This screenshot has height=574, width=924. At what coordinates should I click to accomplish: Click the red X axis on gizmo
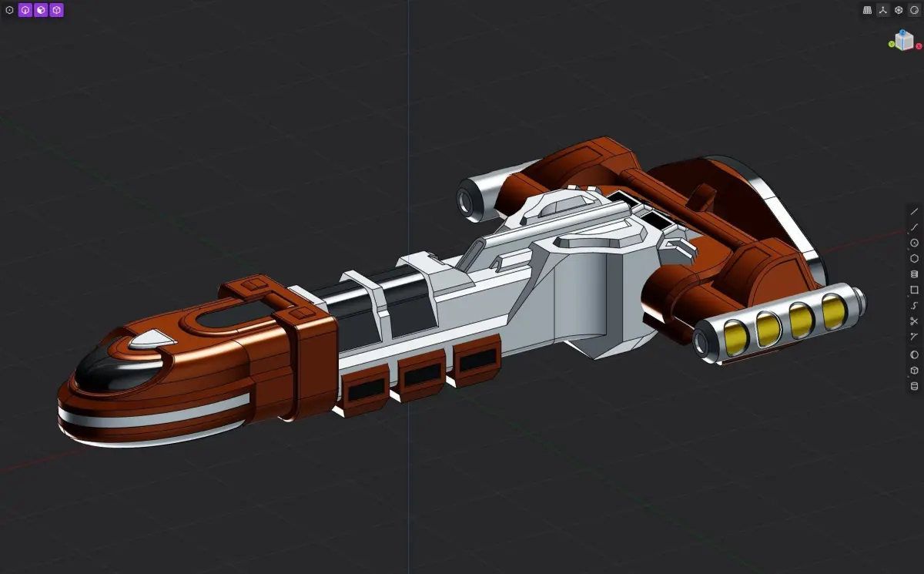point(919,46)
